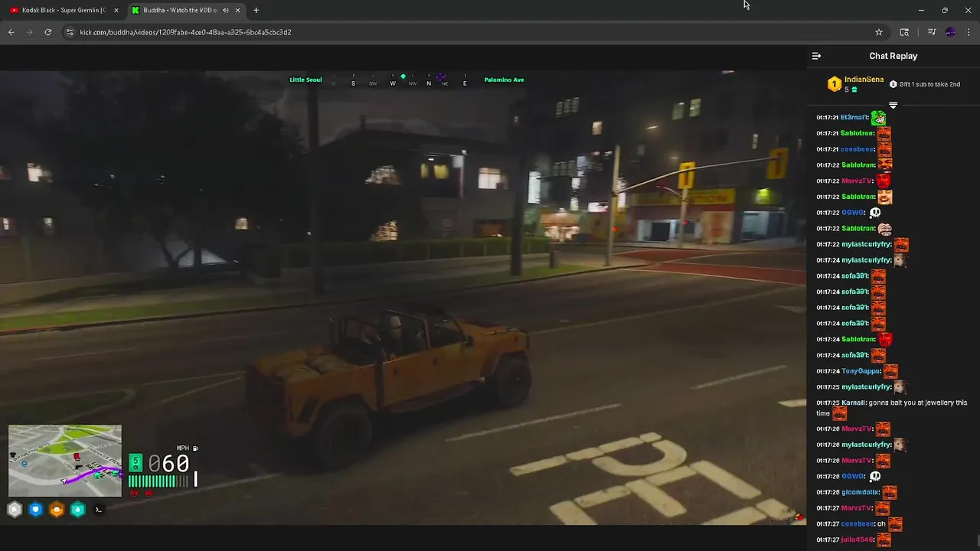Click the YouTube favicon on the Kodak Black tab
This screenshot has width=980, height=551.
(14, 10)
